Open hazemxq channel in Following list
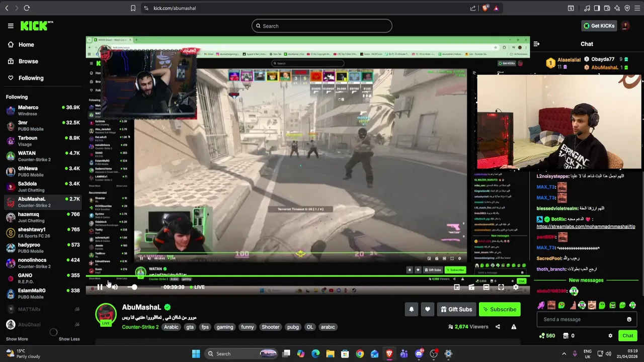This screenshot has width=644, height=362. click(43, 217)
